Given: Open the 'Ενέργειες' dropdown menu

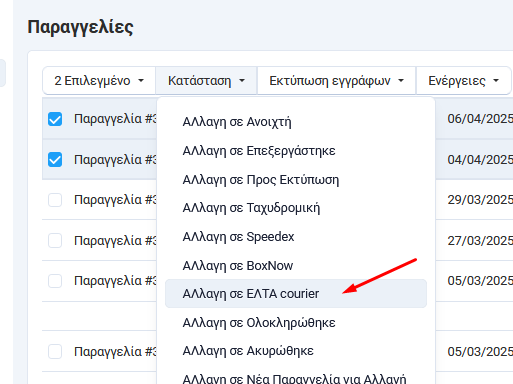Looking at the screenshot, I should pyautogui.click(x=463, y=81).
